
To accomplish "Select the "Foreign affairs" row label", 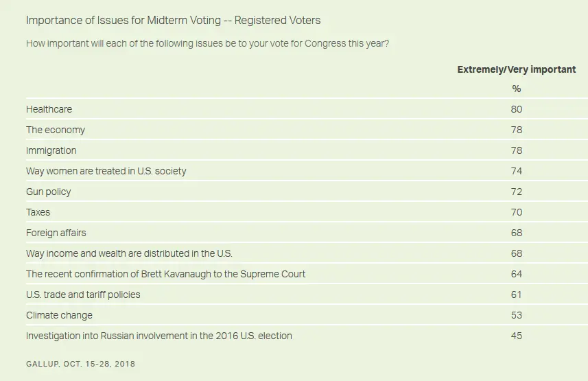I will (x=56, y=233).
